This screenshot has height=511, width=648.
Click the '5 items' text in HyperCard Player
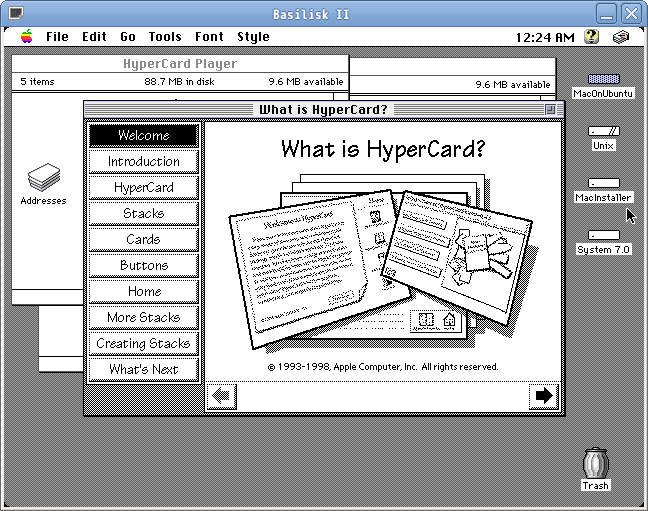pos(37,82)
